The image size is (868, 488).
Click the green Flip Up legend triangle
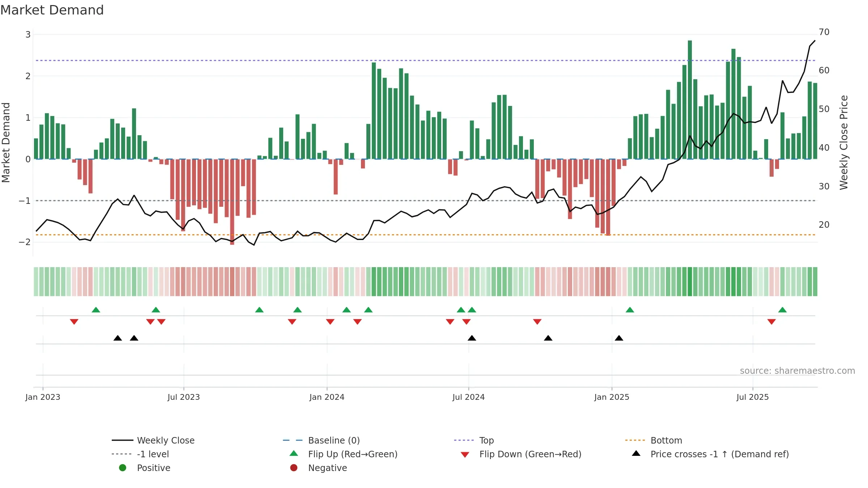point(294,453)
